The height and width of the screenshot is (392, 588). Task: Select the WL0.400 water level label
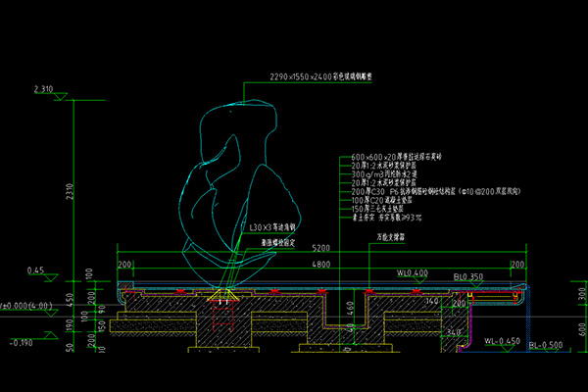pos(413,272)
